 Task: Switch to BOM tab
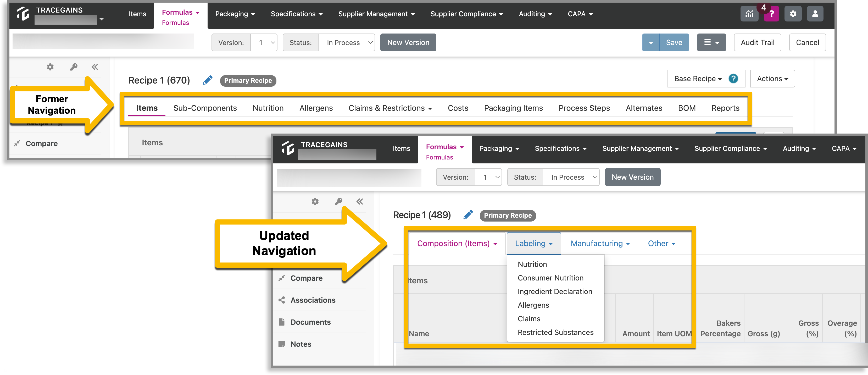(x=687, y=108)
